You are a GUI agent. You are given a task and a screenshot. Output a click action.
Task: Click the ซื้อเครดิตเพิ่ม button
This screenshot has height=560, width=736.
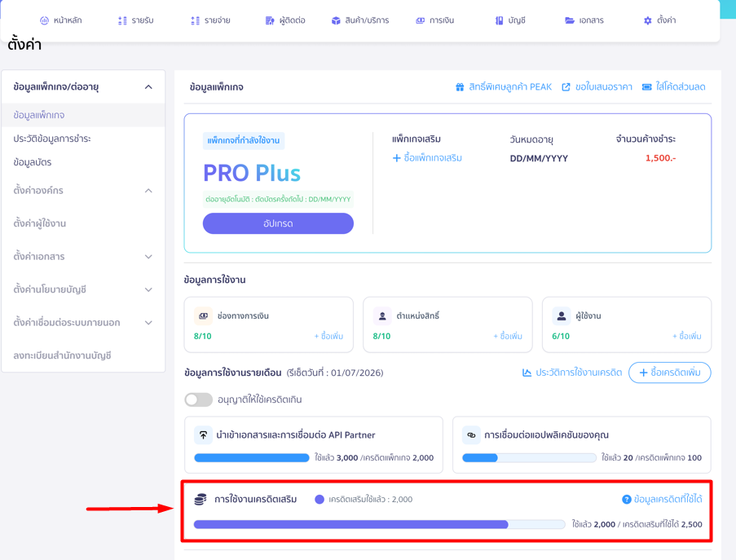point(669,373)
